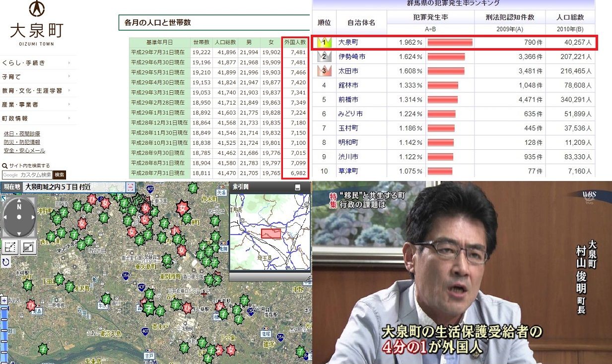Focus the Google カスタム検索 input field
The width and height of the screenshot is (612, 364).
point(27,175)
